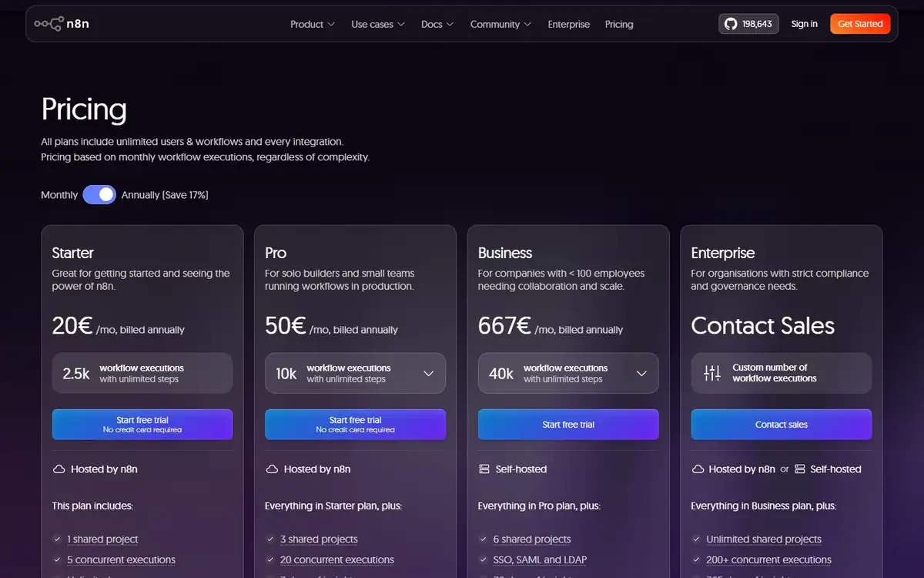Expand the Product menu
This screenshot has width=924, height=578.
pos(312,24)
